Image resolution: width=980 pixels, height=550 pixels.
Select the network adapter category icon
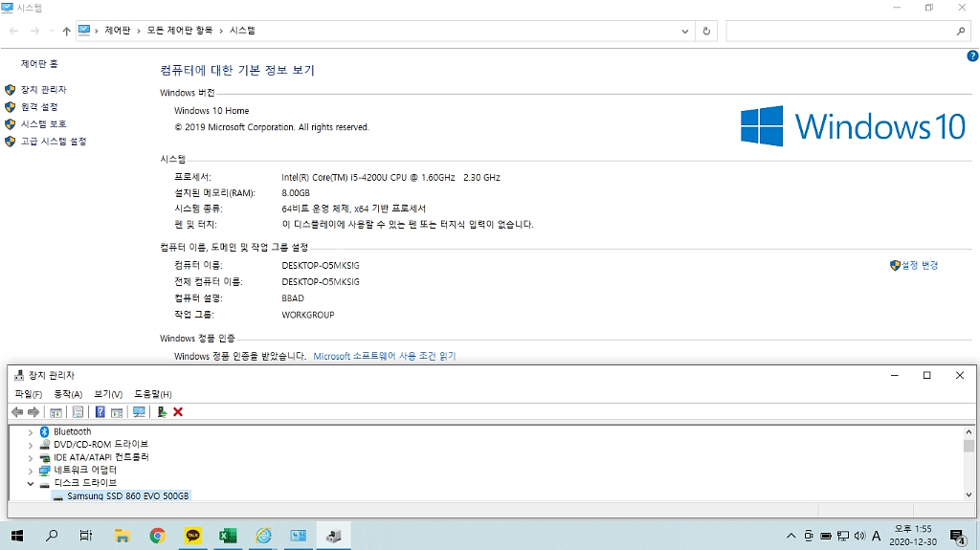pyautogui.click(x=44, y=470)
